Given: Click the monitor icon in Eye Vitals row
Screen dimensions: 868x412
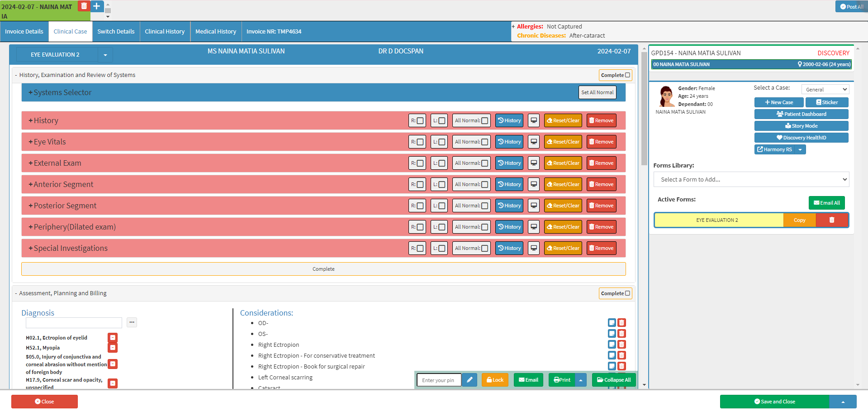Looking at the screenshot, I should tap(534, 142).
